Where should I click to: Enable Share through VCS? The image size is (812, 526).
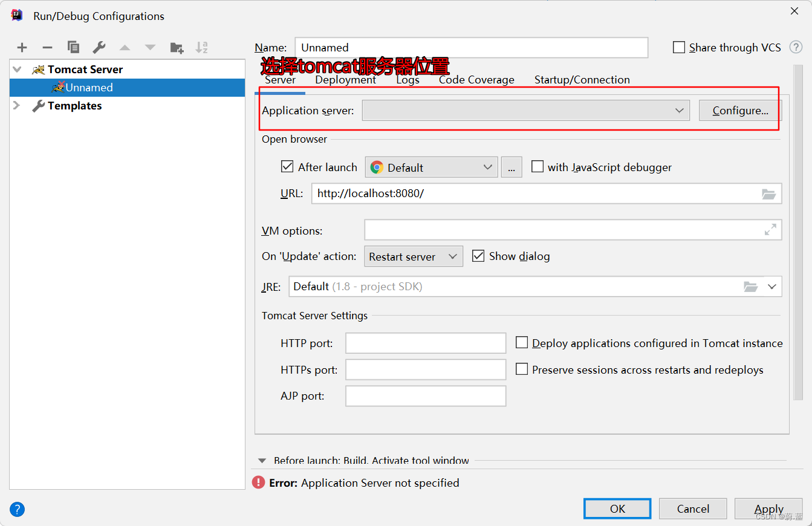coord(679,47)
